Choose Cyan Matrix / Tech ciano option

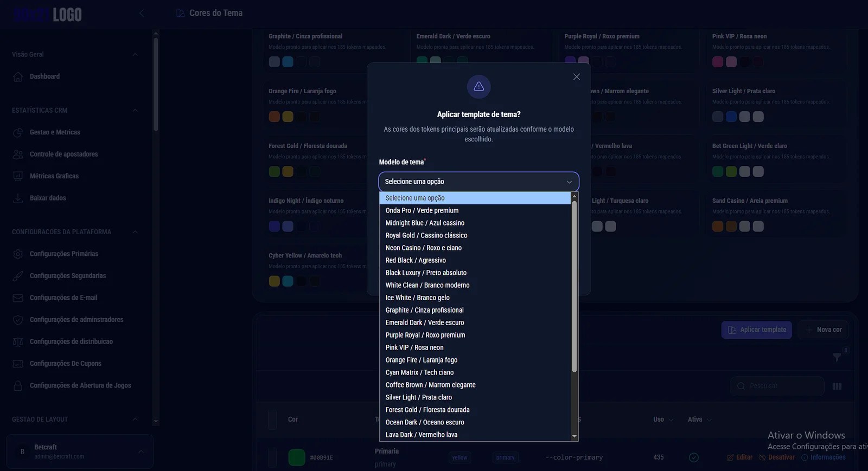[475, 372]
